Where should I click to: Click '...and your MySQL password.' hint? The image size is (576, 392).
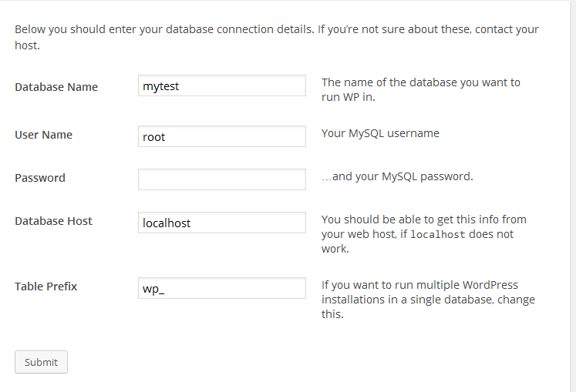(x=397, y=176)
